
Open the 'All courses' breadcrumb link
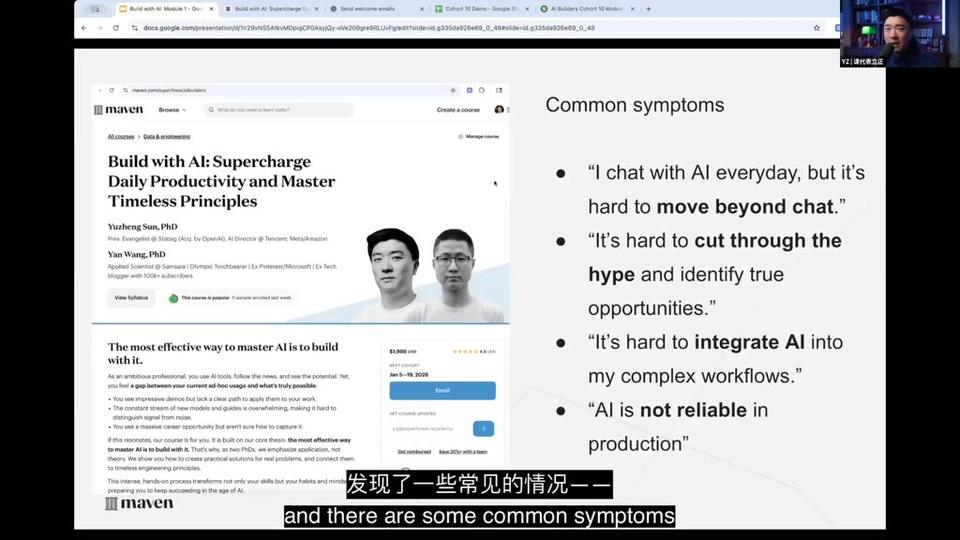tap(121, 137)
